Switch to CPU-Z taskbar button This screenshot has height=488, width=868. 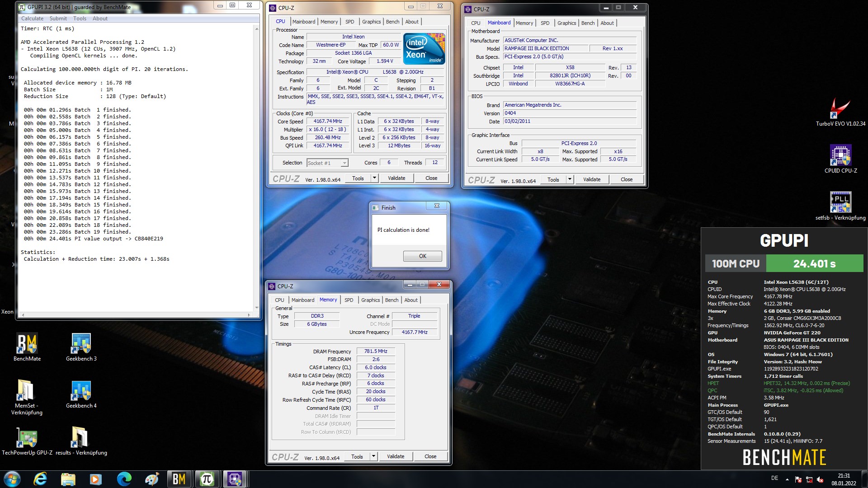click(x=235, y=479)
